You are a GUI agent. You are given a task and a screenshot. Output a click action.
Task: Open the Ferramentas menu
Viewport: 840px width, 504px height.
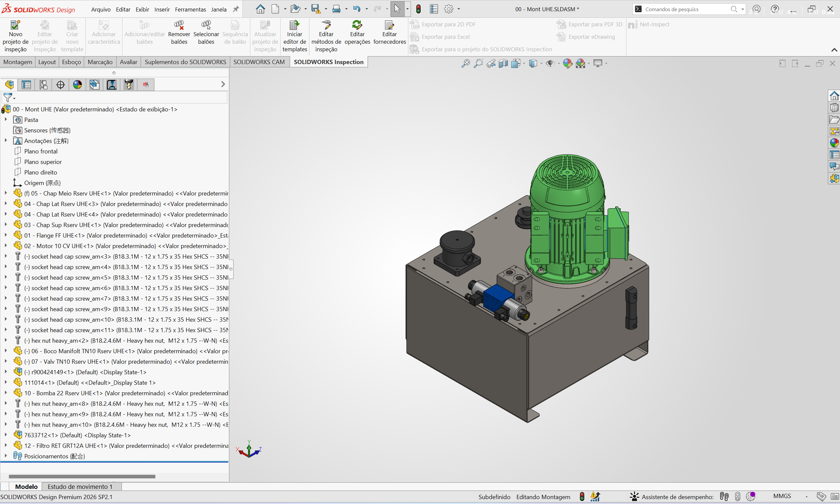[191, 10]
